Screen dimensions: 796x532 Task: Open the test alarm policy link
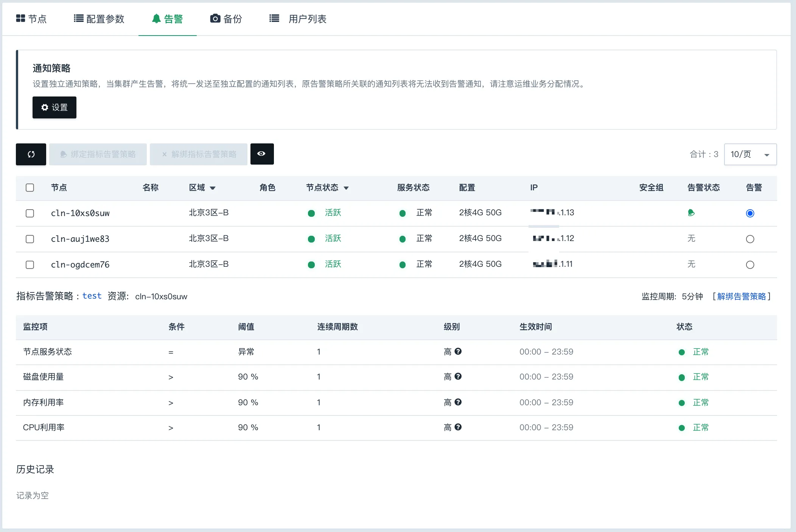click(x=92, y=296)
